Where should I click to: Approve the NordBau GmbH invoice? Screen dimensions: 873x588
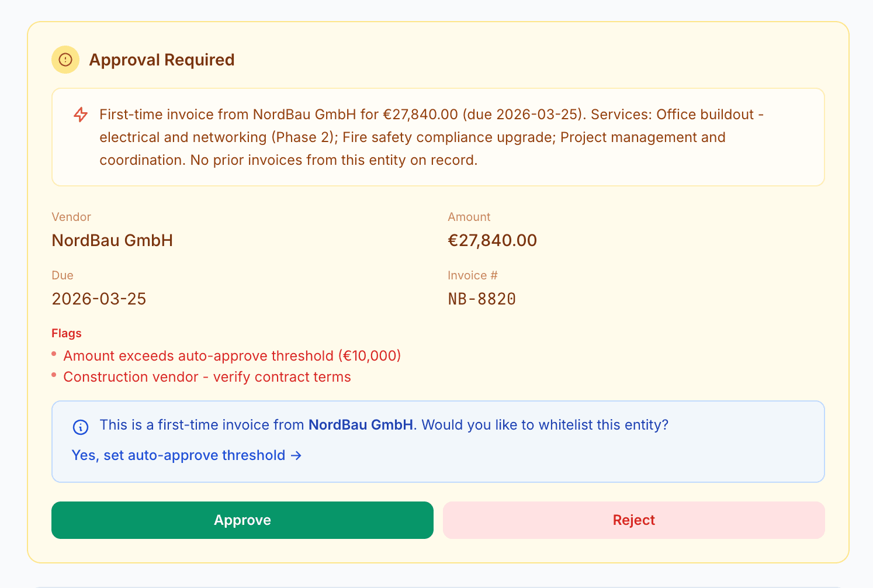[x=243, y=520]
